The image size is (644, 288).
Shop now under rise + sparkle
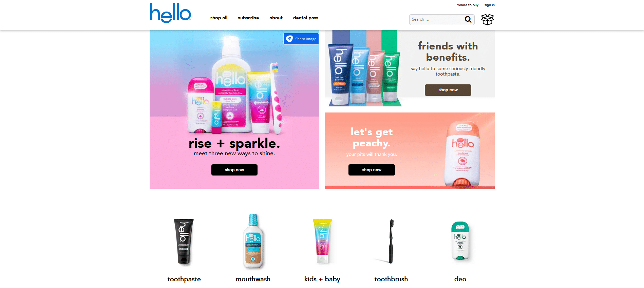click(234, 170)
